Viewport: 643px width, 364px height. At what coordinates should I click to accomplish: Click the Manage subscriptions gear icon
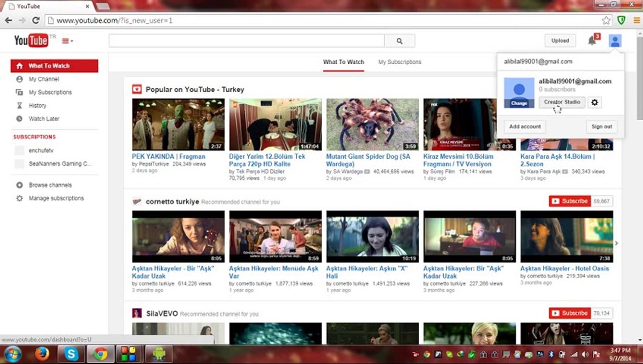pos(19,198)
